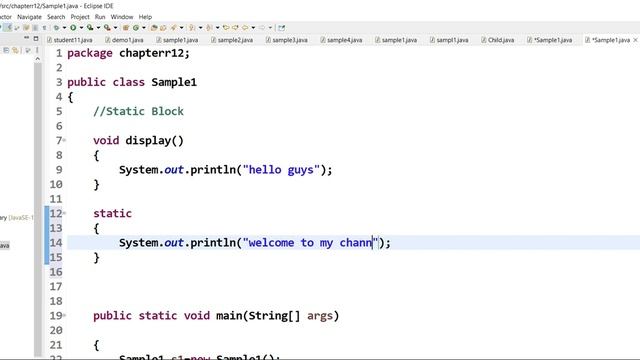
Task: Click the explorer scroll up arrow
Action: coord(38,59)
